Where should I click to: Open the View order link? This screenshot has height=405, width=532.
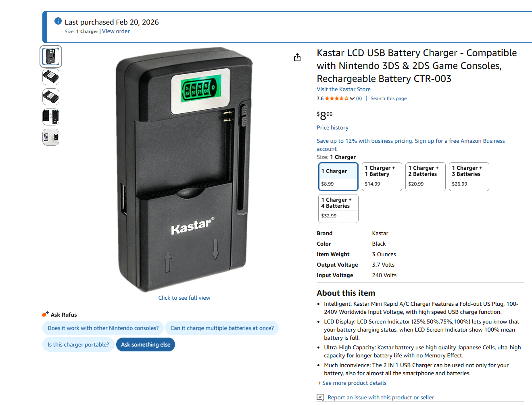(x=116, y=31)
